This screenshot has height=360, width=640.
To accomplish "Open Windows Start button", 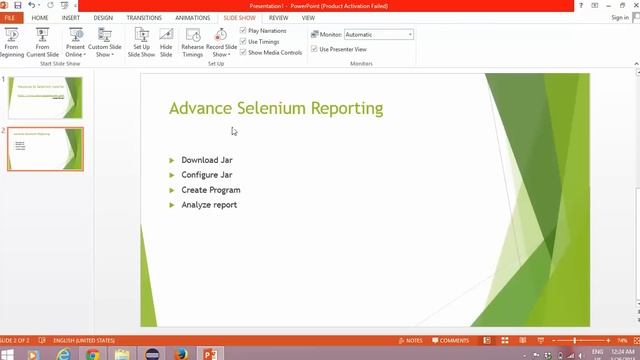I will coord(7,354).
